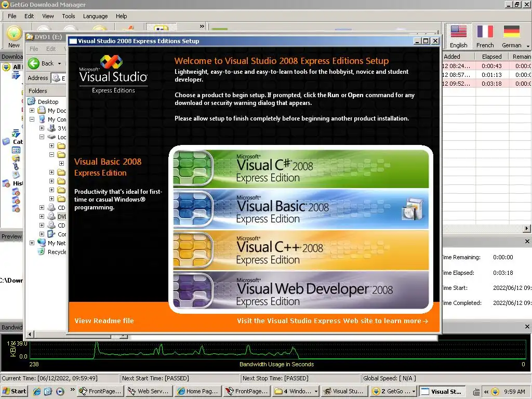
Task: Click the GetGo tray icon near clock
Action: pos(495,392)
